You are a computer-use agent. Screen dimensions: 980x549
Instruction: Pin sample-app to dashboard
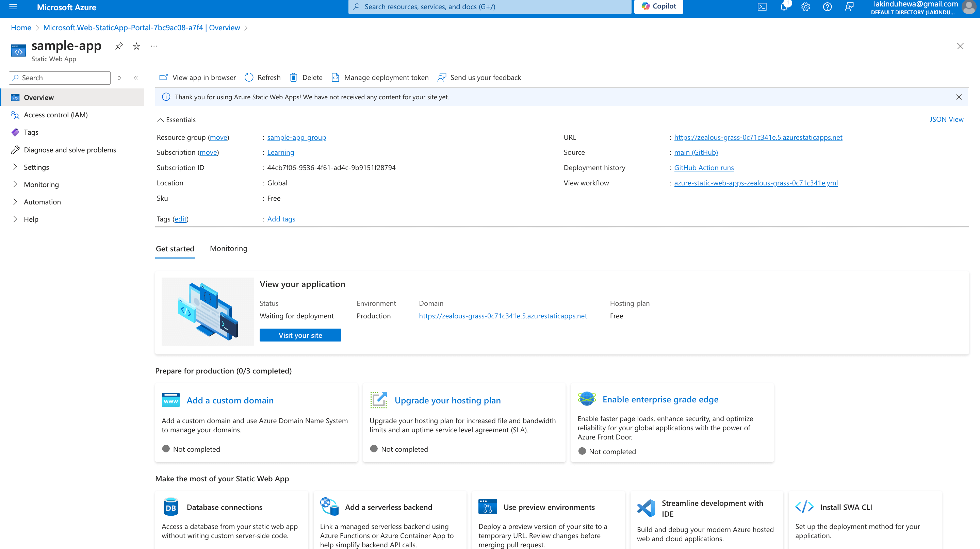pyautogui.click(x=119, y=46)
